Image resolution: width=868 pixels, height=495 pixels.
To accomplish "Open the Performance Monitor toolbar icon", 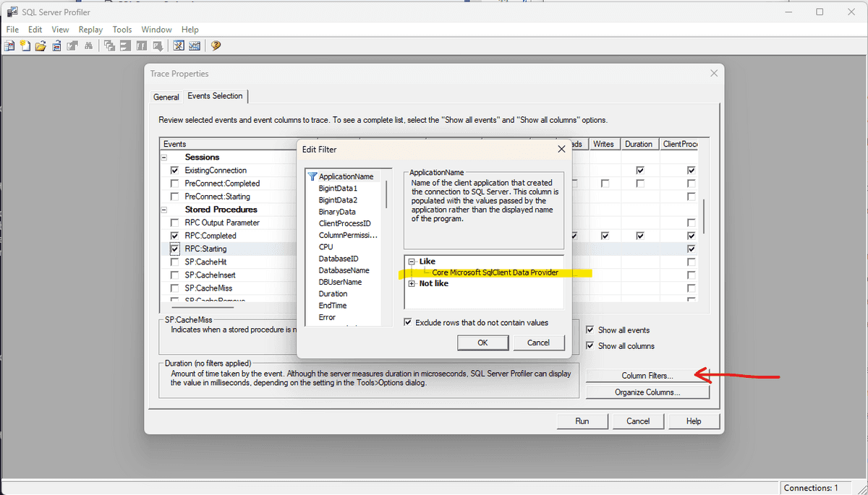I will click(x=195, y=46).
